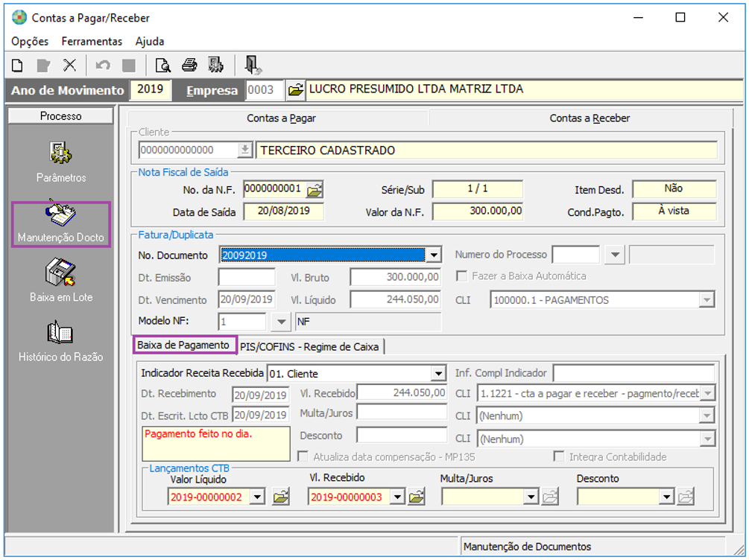The image size is (749, 560).
Task: Click disabled folder icon next to Desconto lançamento
Action: click(x=686, y=497)
